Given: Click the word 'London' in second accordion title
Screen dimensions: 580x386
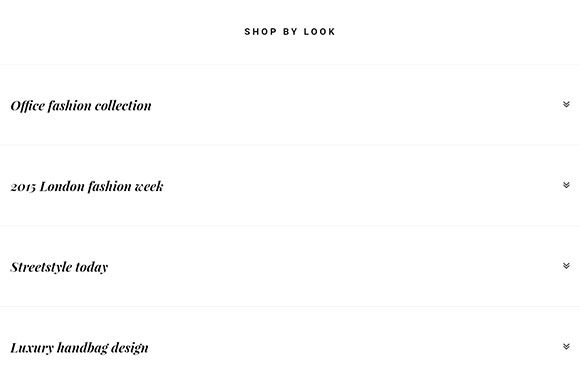Looking at the screenshot, I should coord(62,186).
